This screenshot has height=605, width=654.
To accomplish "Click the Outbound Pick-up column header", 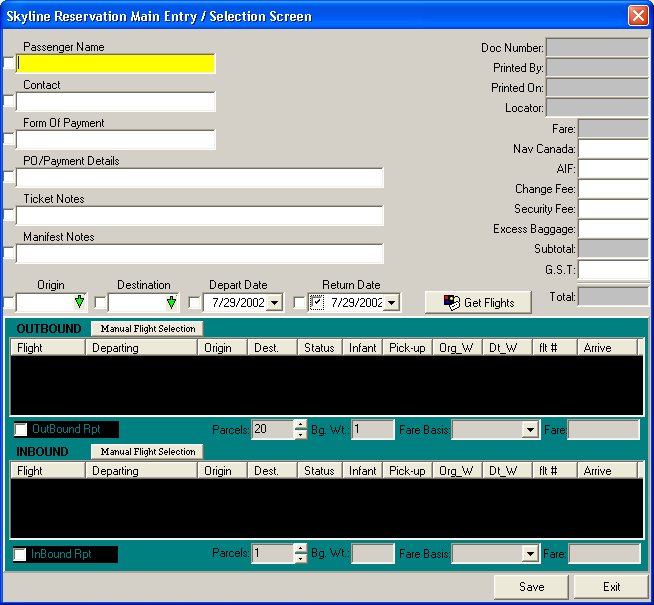I will click(x=407, y=347).
